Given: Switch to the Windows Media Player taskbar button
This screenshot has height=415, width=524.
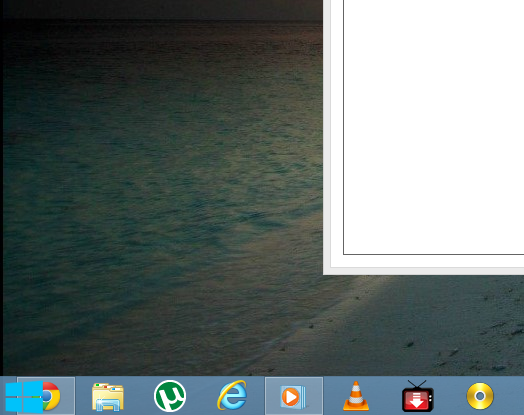Looking at the screenshot, I should 294,396.
